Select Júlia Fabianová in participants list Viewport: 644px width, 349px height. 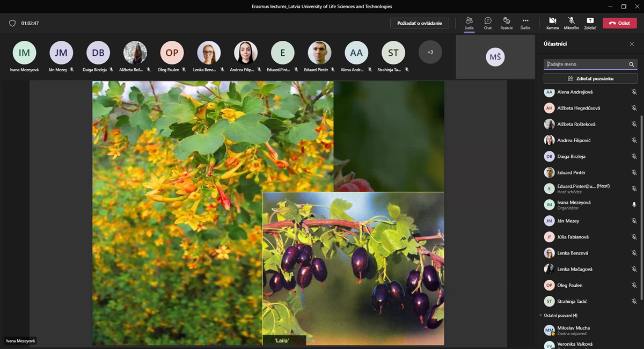point(572,237)
